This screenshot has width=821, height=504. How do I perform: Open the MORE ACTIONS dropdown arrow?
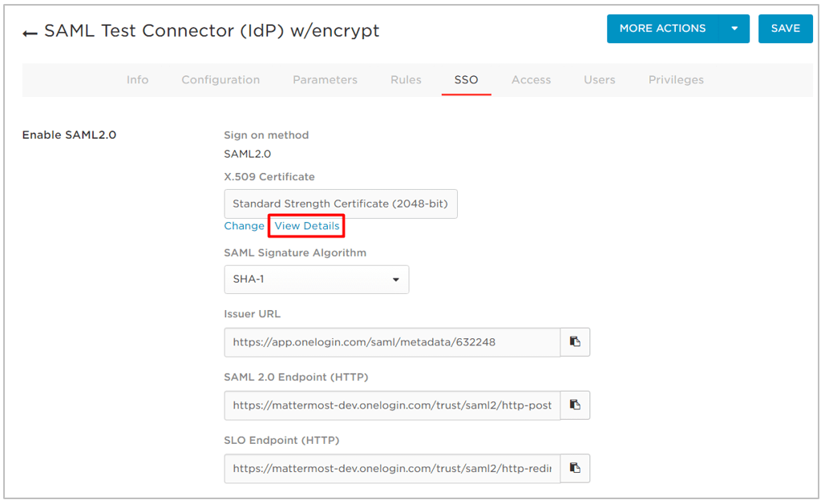click(x=733, y=28)
